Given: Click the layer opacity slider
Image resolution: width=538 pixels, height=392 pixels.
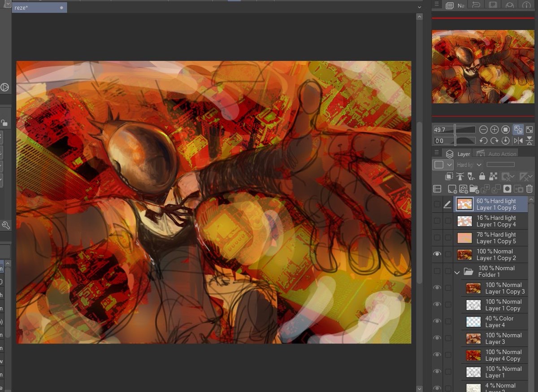Looking at the screenshot, I should (500, 165).
